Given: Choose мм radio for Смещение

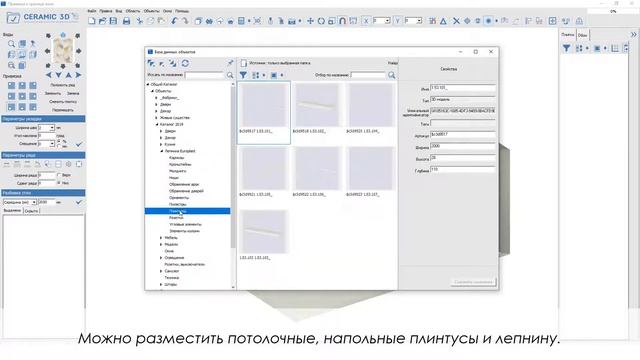Looking at the screenshot, I should (59, 146).
